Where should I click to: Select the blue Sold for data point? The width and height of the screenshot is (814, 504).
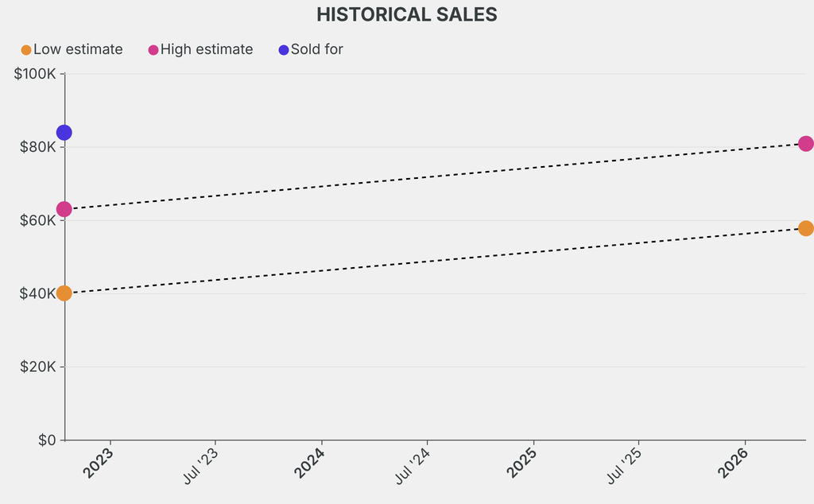(64, 133)
